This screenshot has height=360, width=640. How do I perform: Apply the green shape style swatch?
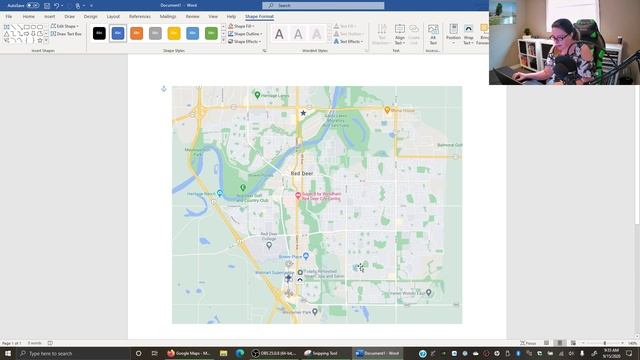[x=211, y=33]
